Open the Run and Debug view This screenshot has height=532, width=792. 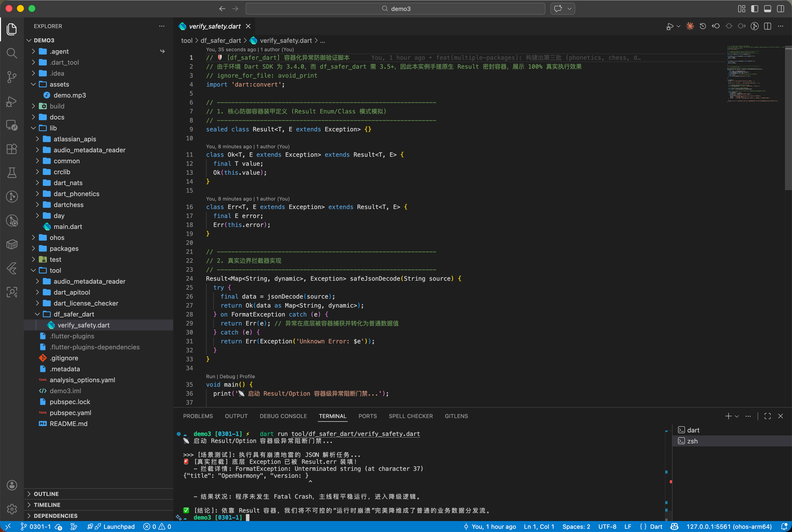[11, 101]
